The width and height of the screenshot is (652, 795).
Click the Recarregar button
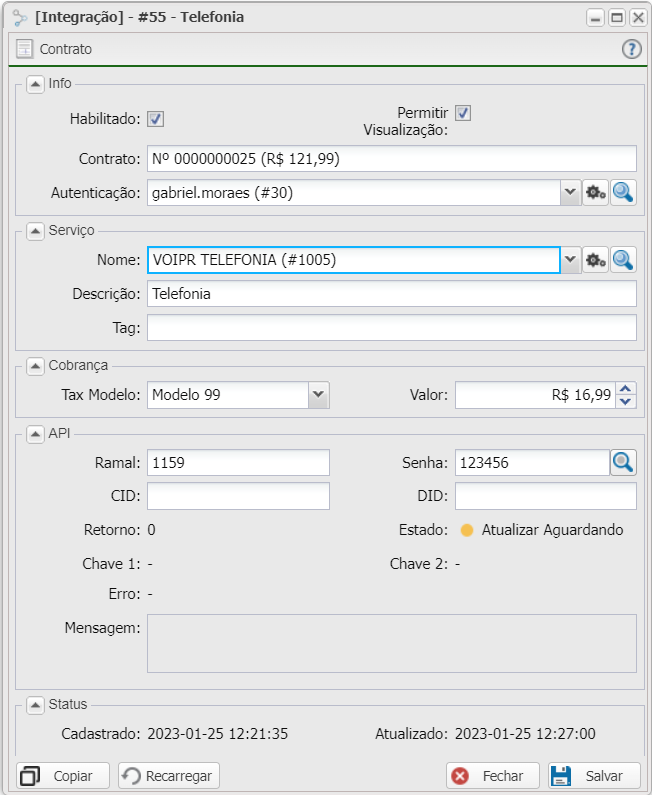pyautogui.click(x=169, y=776)
